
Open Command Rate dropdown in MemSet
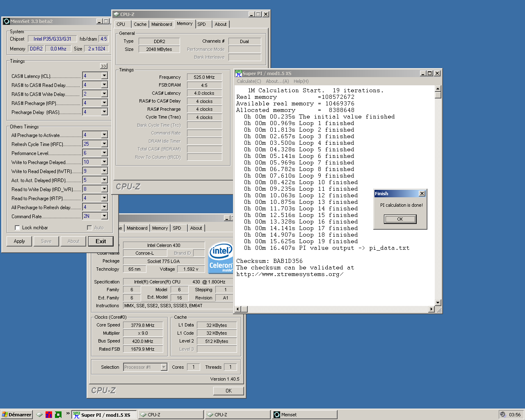[x=104, y=216]
